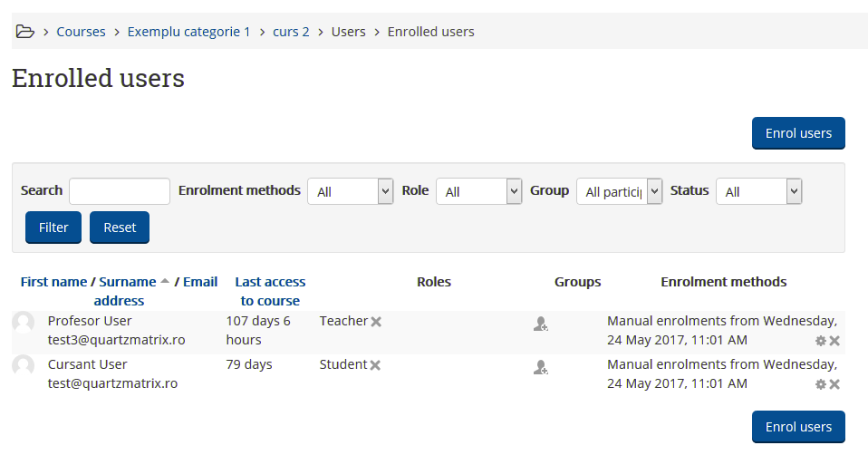868x455 pixels.
Task: Select the Status filter dropdown
Action: (x=758, y=191)
